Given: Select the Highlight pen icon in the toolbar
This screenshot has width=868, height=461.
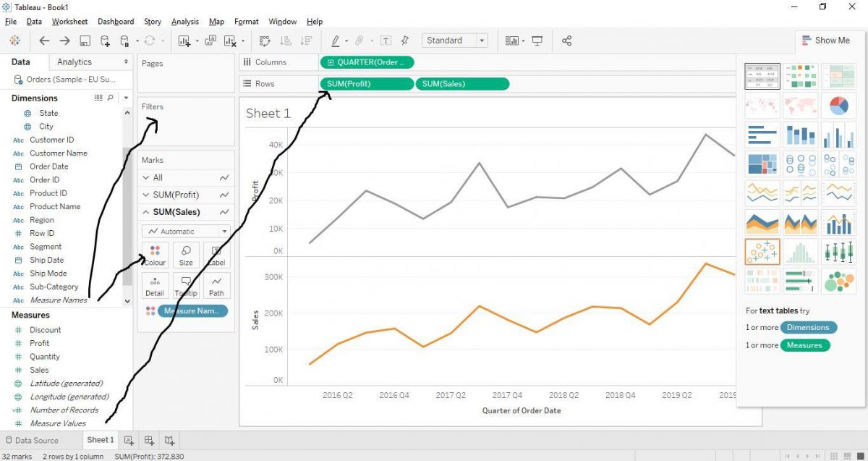Looking at the screenshot, I should (337, 41).
